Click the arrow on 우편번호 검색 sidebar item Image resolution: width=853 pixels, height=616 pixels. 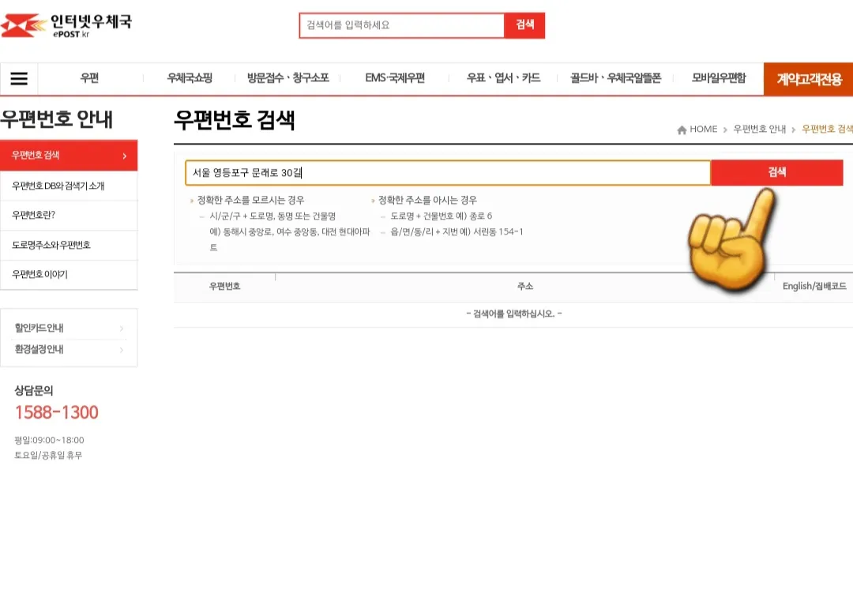pos(125,155)
